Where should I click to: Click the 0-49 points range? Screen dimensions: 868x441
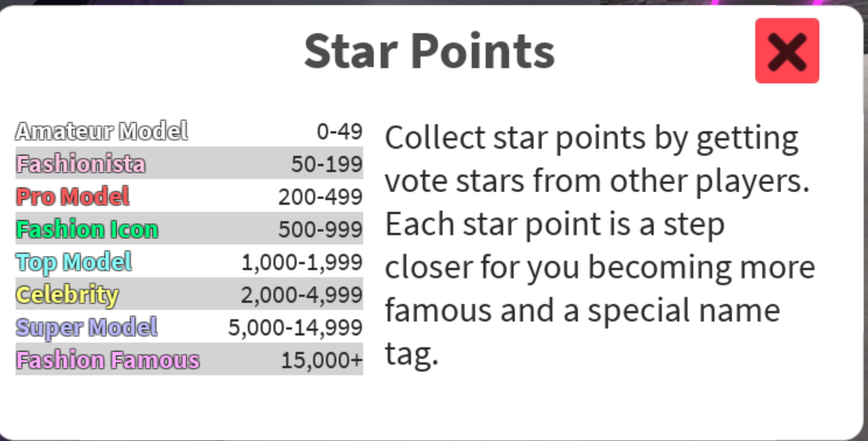click(340, 131)
